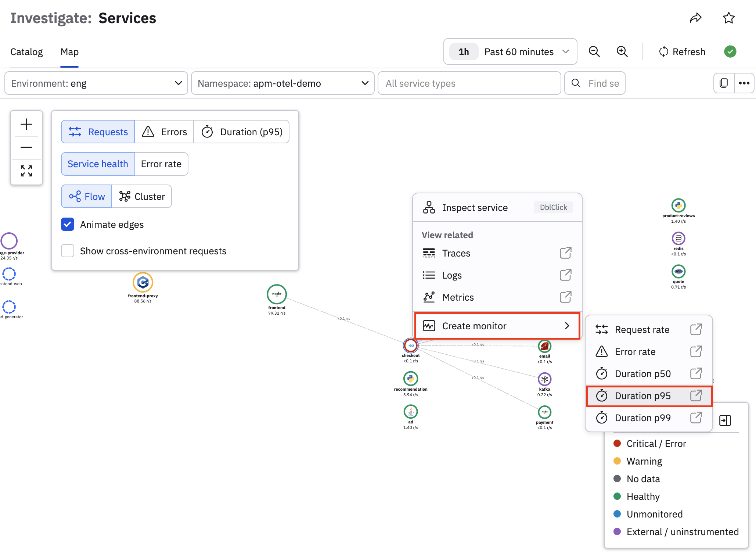
Task: Select the redis service node
Action: tap(678, 239)
